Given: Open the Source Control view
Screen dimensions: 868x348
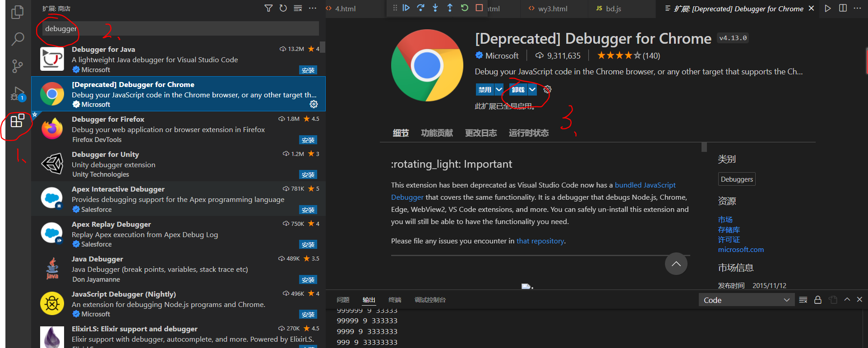Looking at the screenshot, I should (18, 66).
